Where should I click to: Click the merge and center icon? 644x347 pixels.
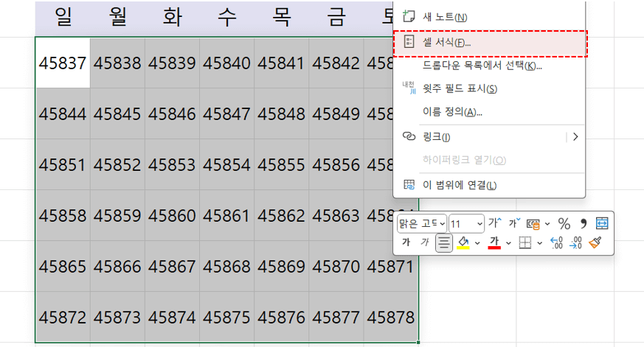tap(602, 223)
